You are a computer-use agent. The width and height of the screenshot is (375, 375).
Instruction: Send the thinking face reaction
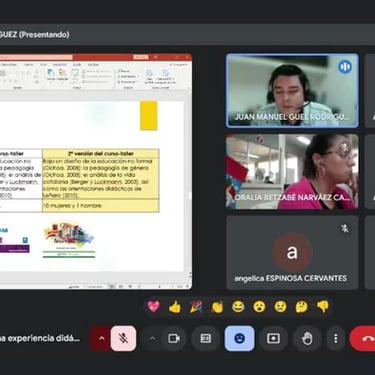(301, 306)
